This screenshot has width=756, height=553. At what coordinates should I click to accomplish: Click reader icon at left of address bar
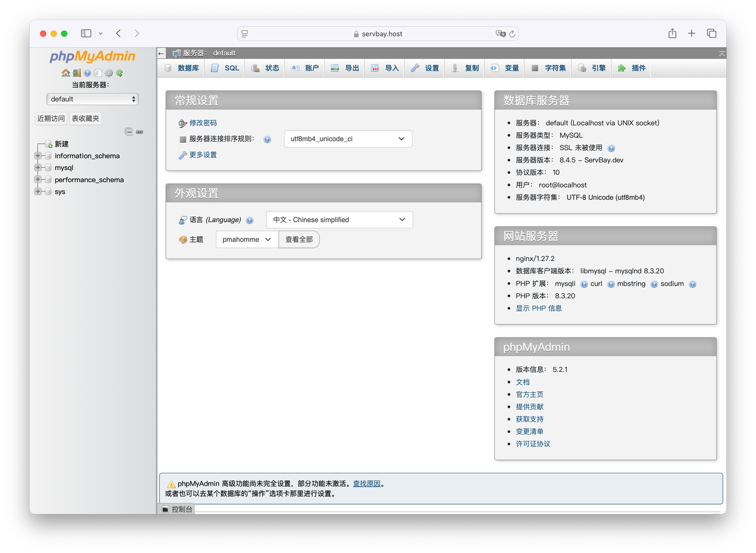click(x=245, y=34)
